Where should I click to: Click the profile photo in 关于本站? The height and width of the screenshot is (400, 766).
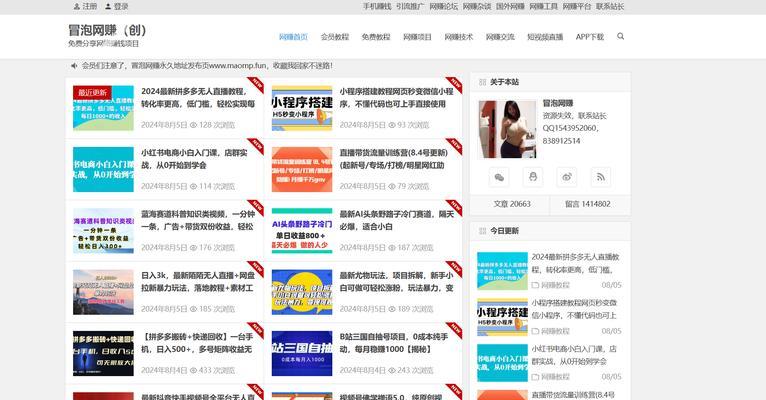coord(507,129)
